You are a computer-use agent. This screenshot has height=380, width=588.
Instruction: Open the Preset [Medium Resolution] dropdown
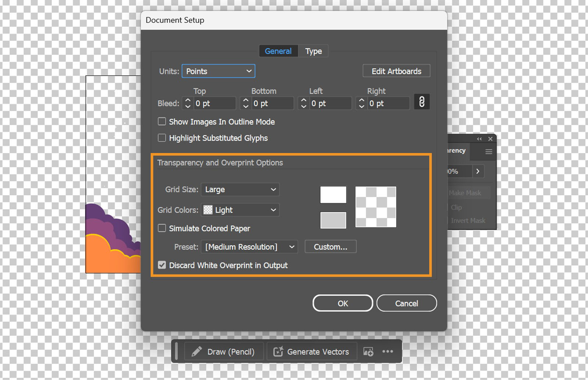[249, 247]
